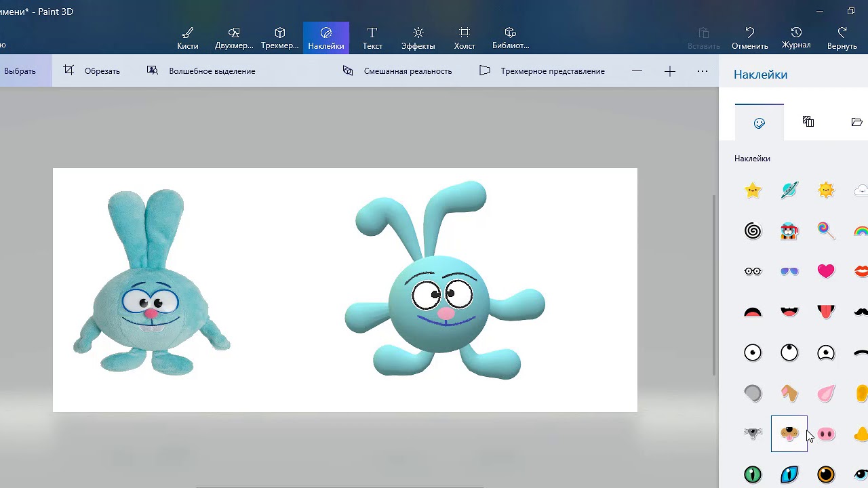Open the custom stickers folder tab
The image size is (868, 488).
tap(856, 122)
